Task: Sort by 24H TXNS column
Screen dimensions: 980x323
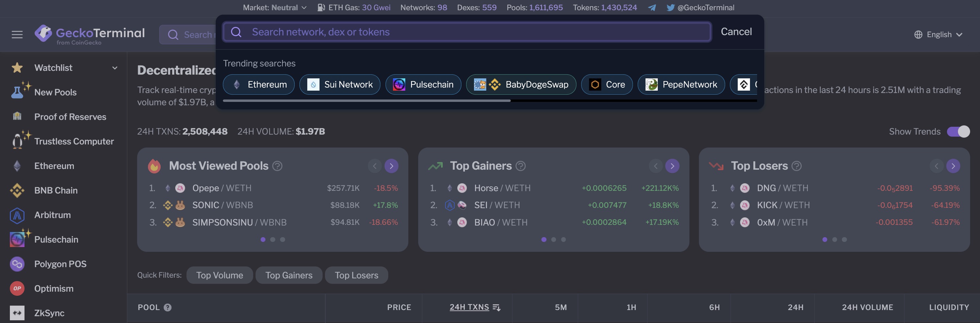Action: pos(474,307)
